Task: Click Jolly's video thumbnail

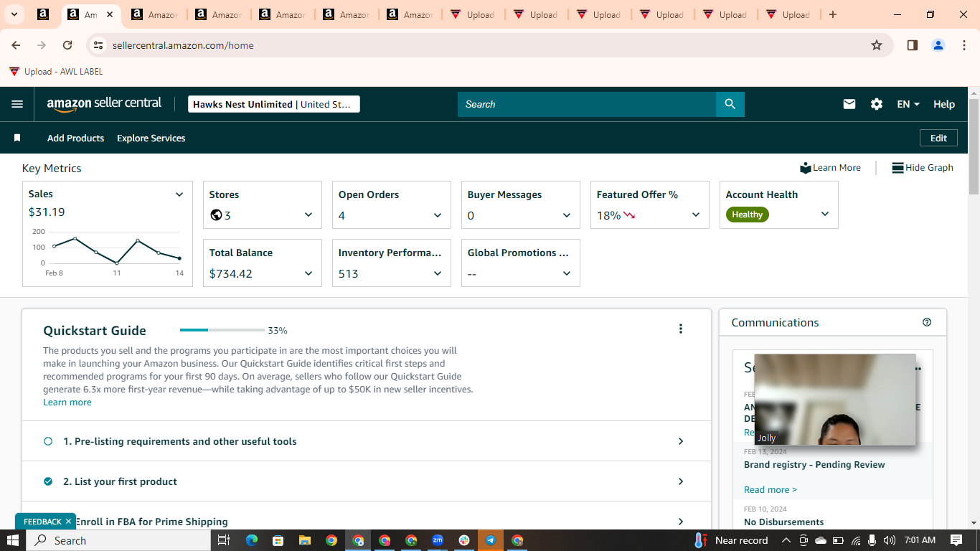Action: (835, 400)
